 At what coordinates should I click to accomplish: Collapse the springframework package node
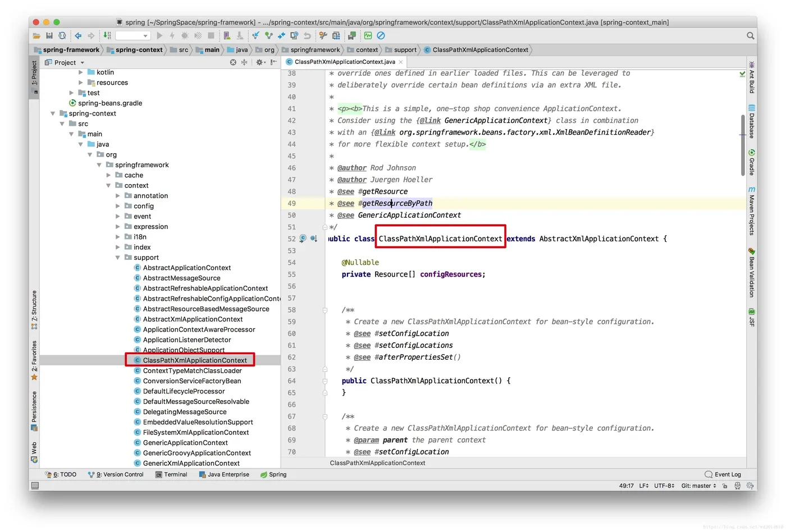pyautogui.click(x=99, y=165)
